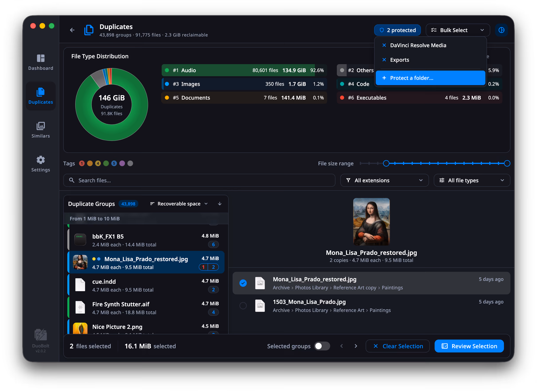This screenshot has width=537, height=392.
Task: Filter by the red tag numbered 1
Action: coord(82,164)
